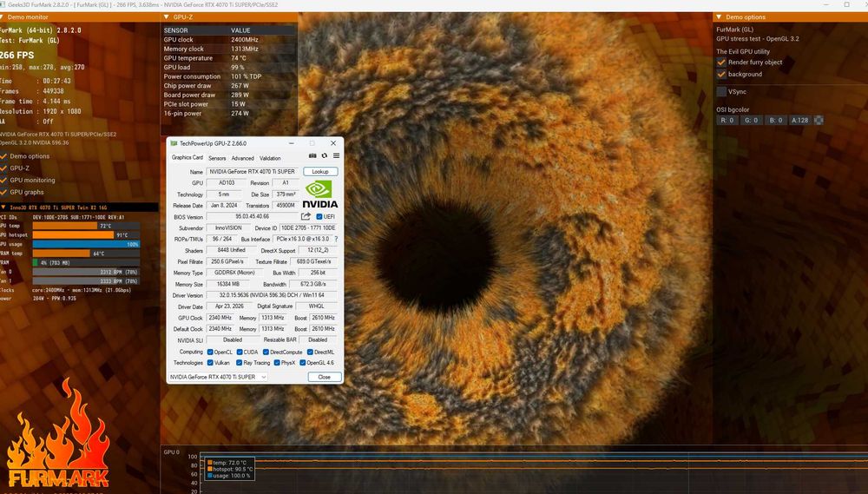Click the Lookup button
The width and height of the screenshot is (868, 494).
320,172
